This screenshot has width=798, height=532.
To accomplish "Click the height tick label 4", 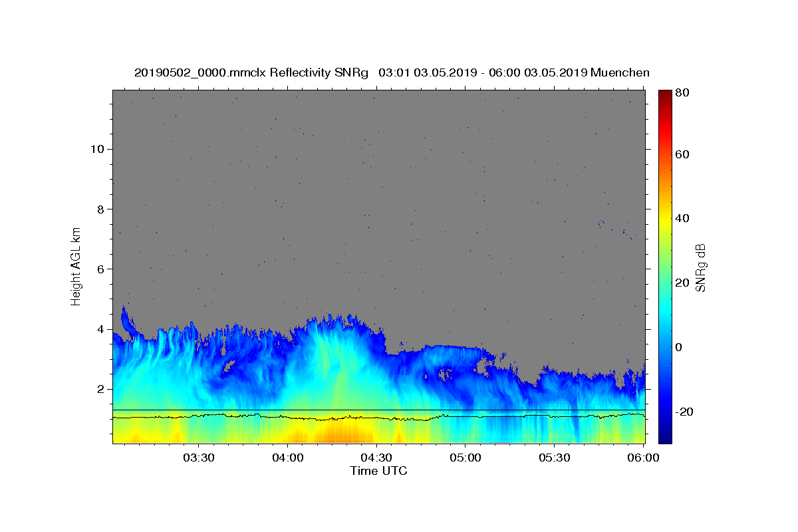I will 102,329.
